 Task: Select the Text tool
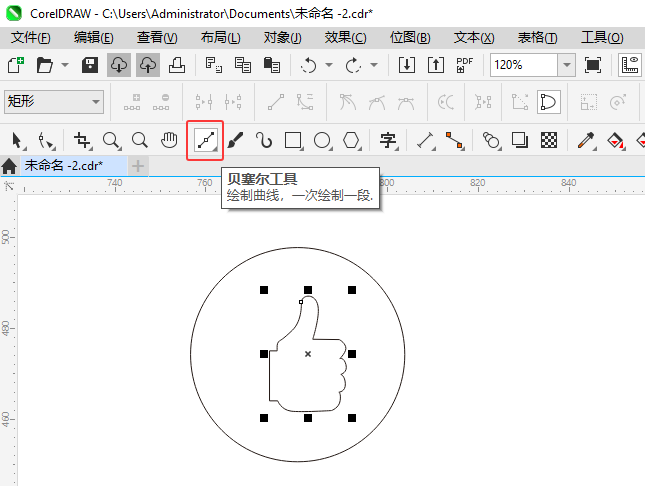pos(388,140)
